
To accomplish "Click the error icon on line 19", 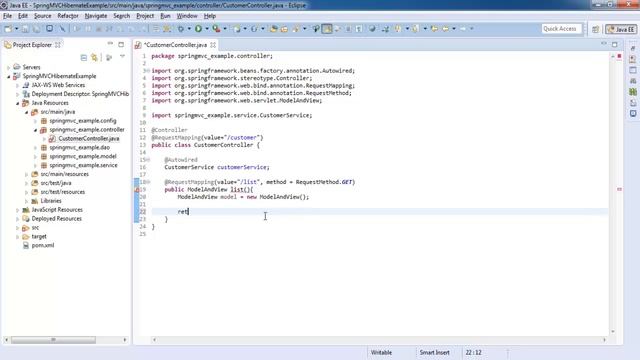I will [137, 190].
